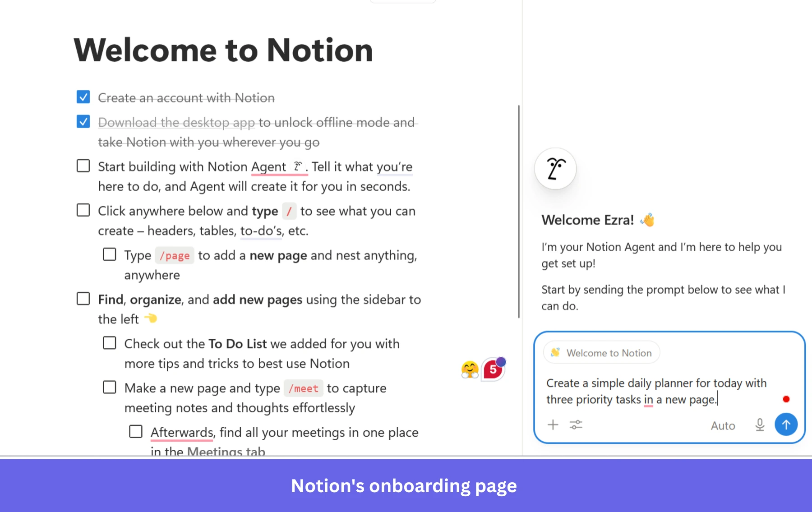Click the 'Welcome to Notion' page title
This screenshot has height=512, width=812.
pyautogui.click(x=223, y=50)
